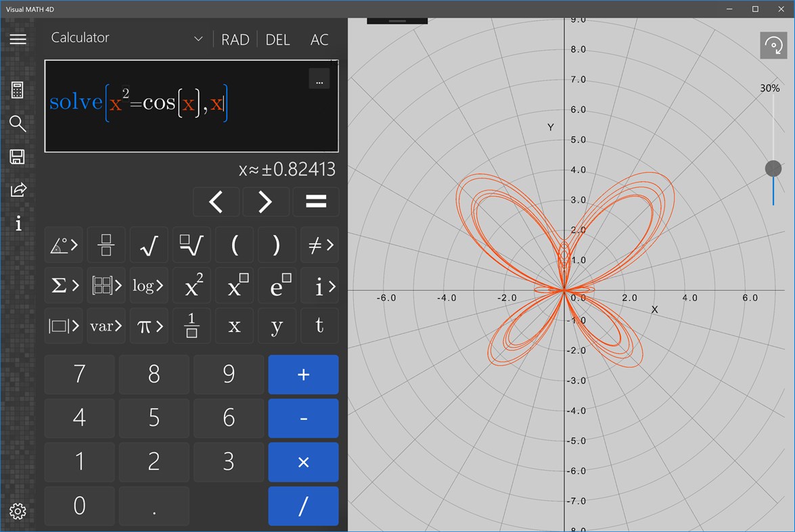Insert variable t key
Image resolution: width=795 pixels, height=532 pixels.
(319, 326)
